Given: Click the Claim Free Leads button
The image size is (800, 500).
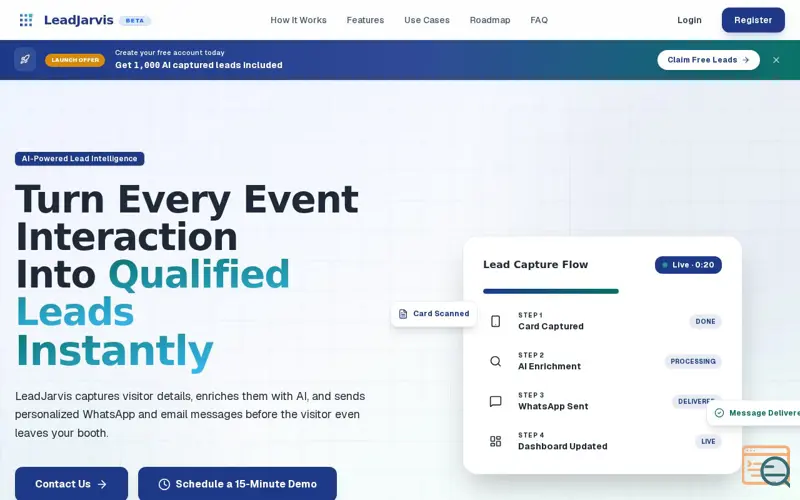Looking at the screenshot, I should click(x=708, y=60).
